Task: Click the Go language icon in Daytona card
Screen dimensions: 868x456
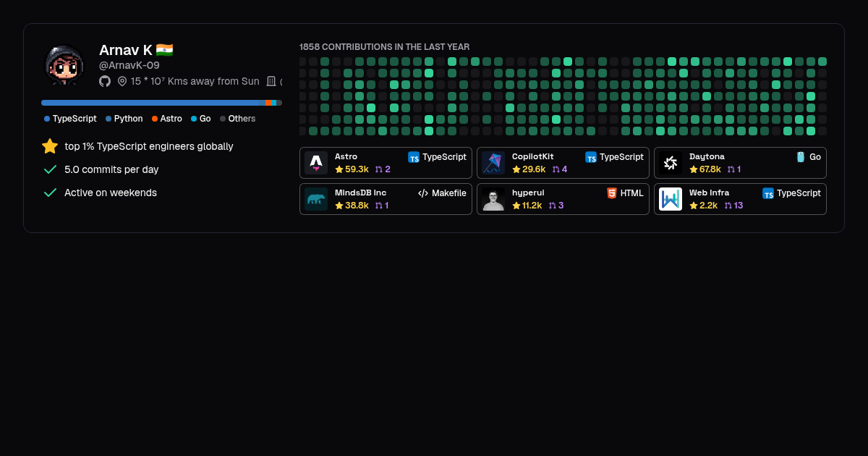Action: tap(801, 157)
